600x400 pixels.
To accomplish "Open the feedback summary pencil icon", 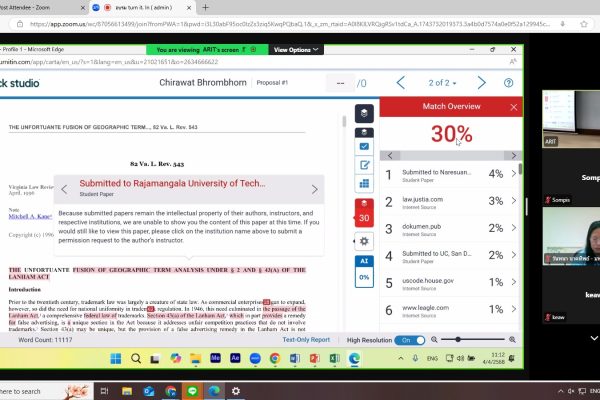I will tap(364, 165).
